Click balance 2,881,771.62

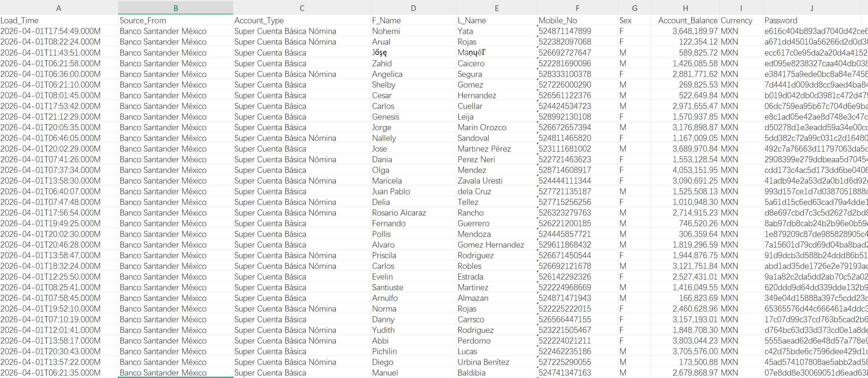point(685,74)
